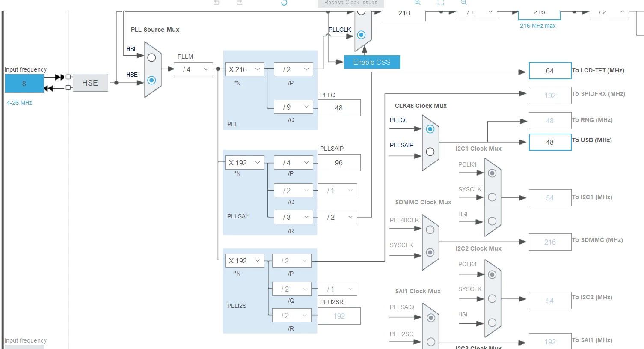The height and width of the screenshot is (349, 644).
Task: Click the zoom out magnifier icon
Action: [x=464, y=3]
